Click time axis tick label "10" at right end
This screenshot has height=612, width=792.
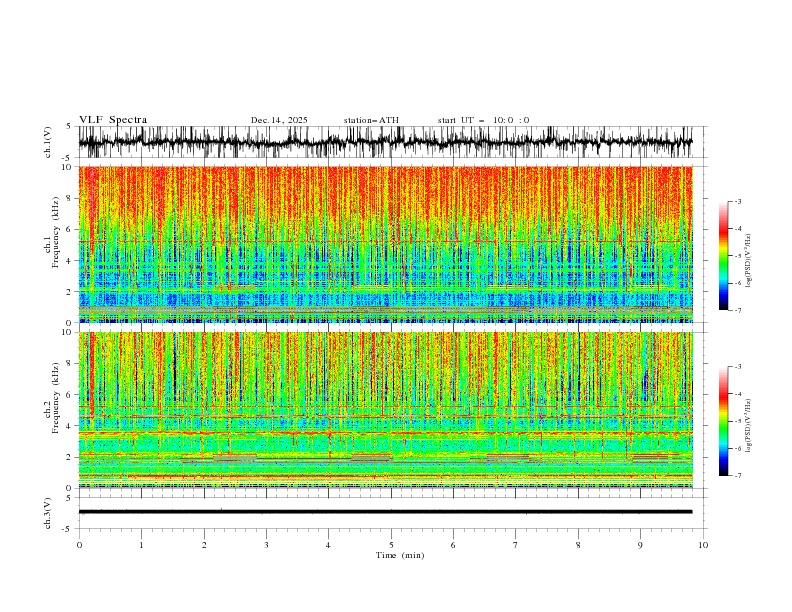click(x=703, y=545)
